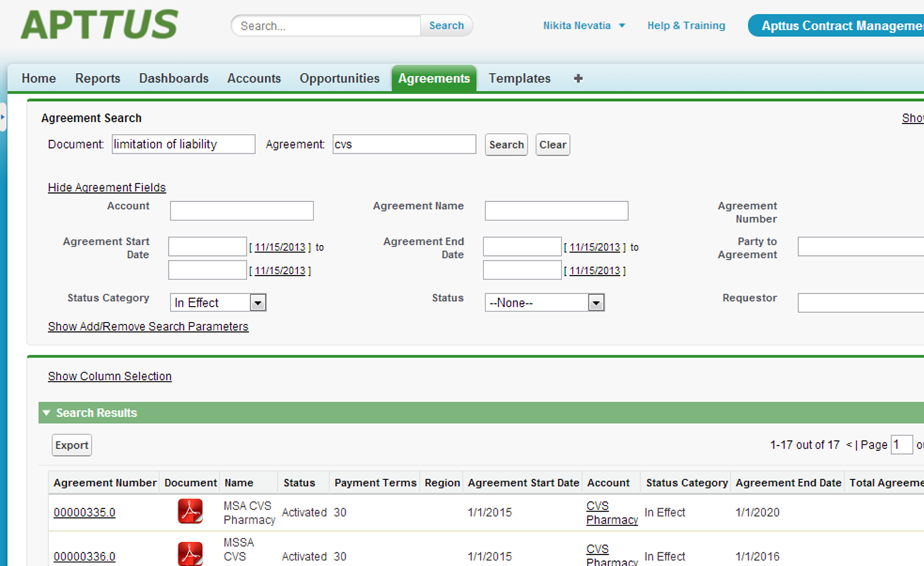
Task: Select the MSA CVS Pharmacy name cell
Action: pos(249,512)
